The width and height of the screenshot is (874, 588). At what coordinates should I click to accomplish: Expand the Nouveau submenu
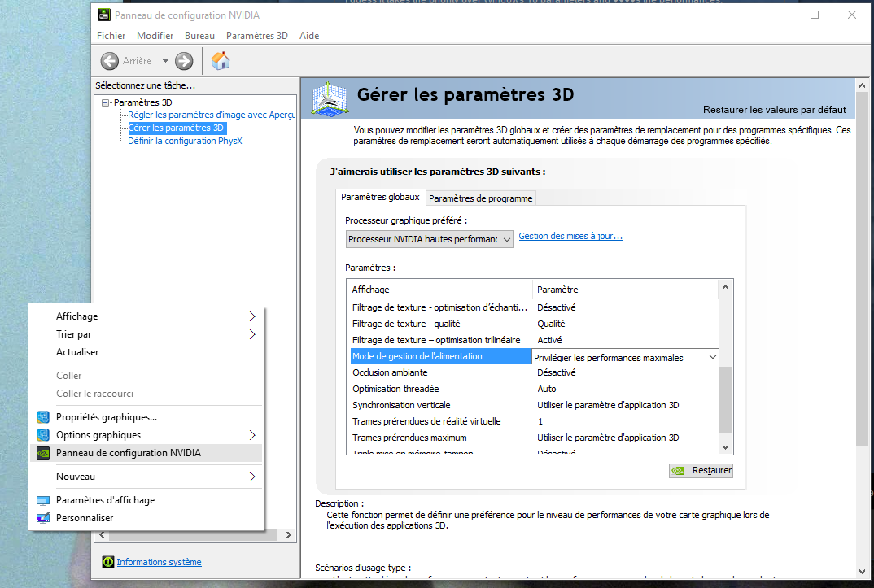[146, 477]
